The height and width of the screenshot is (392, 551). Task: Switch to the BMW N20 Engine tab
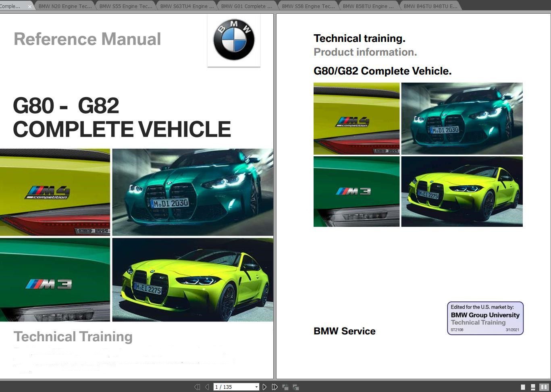[65, 6]
